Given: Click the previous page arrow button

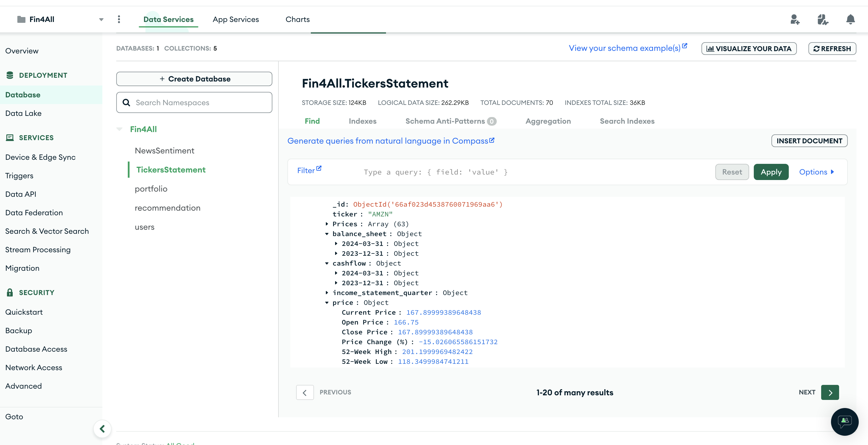Looking at the screenshot, I should pos(304,392).
